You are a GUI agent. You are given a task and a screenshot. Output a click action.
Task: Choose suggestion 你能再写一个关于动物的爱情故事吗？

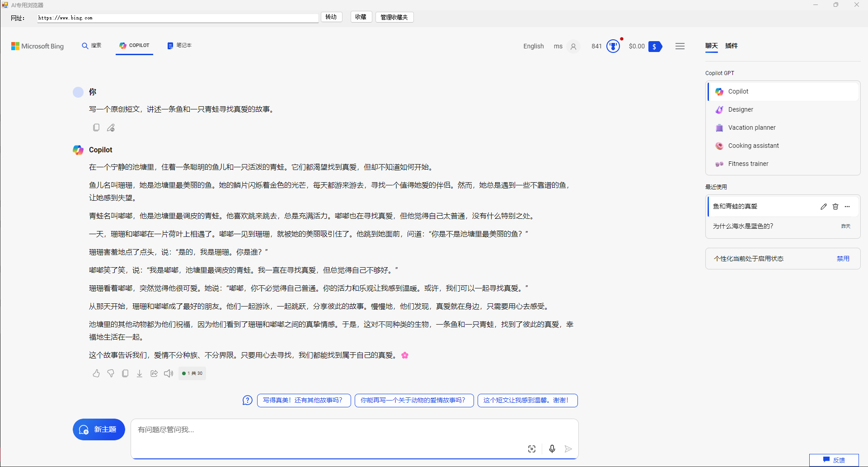[414, 401]
